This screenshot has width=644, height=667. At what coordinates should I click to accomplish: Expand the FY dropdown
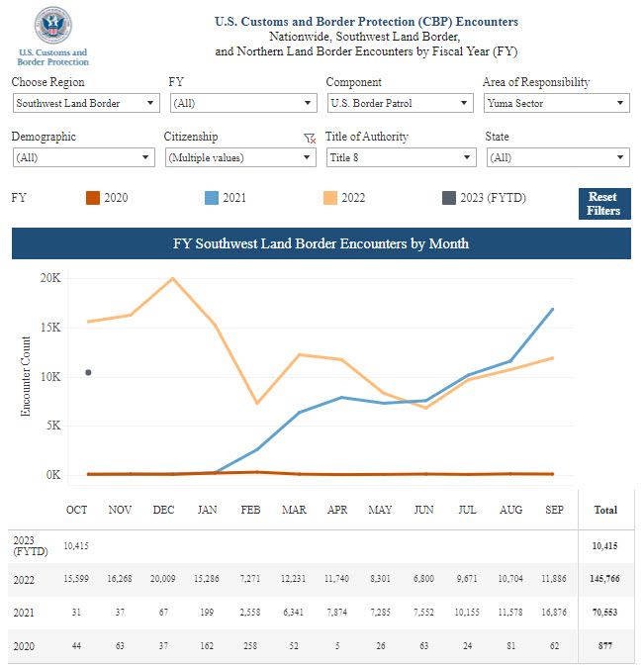click(242, 103)
